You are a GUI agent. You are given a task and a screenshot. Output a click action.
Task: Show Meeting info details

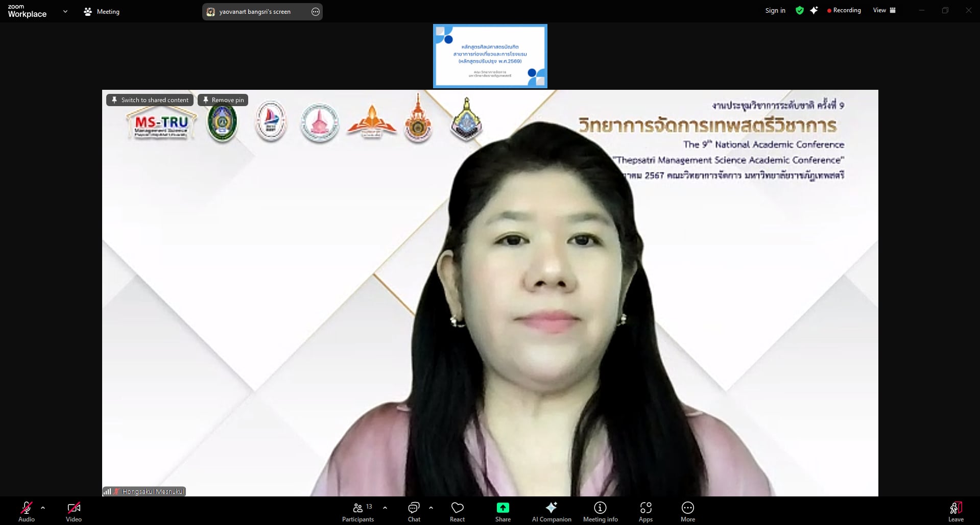[x=600, y=512]
